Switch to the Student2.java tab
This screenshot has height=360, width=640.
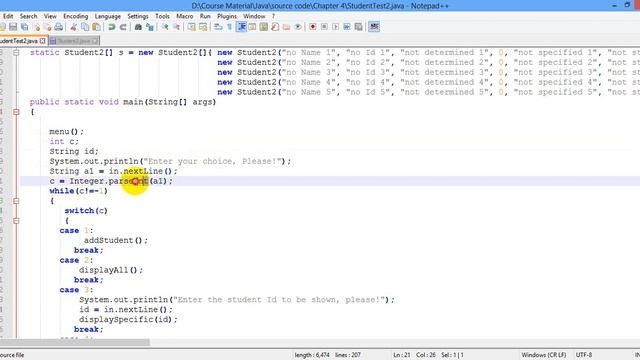pos(73,41)
